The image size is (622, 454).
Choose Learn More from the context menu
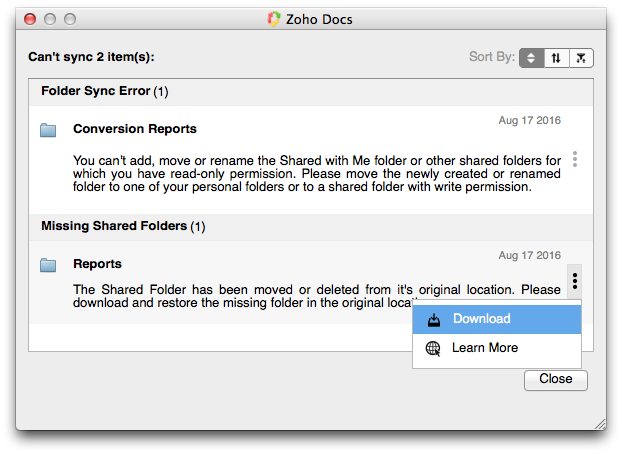[x=484, y=348]
